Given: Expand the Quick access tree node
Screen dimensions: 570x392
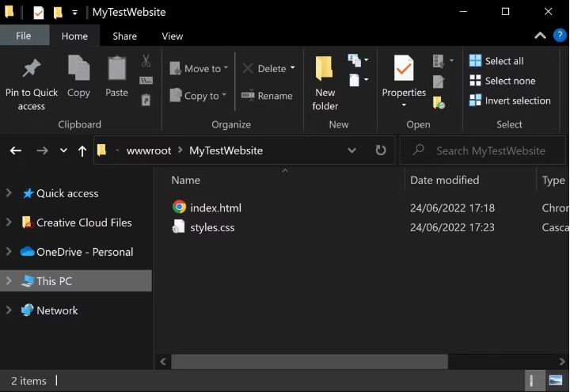Looking at the screenshot, I should (9, 193).
